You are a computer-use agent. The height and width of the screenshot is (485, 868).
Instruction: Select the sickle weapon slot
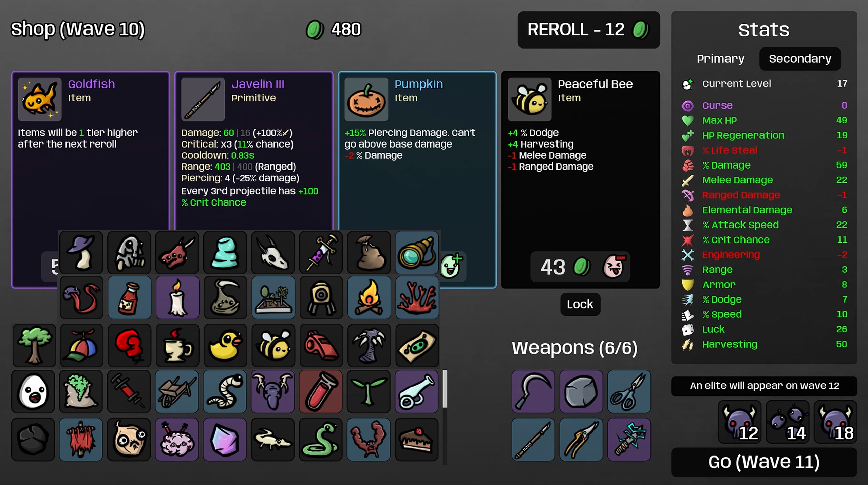(x=533, y=391)
